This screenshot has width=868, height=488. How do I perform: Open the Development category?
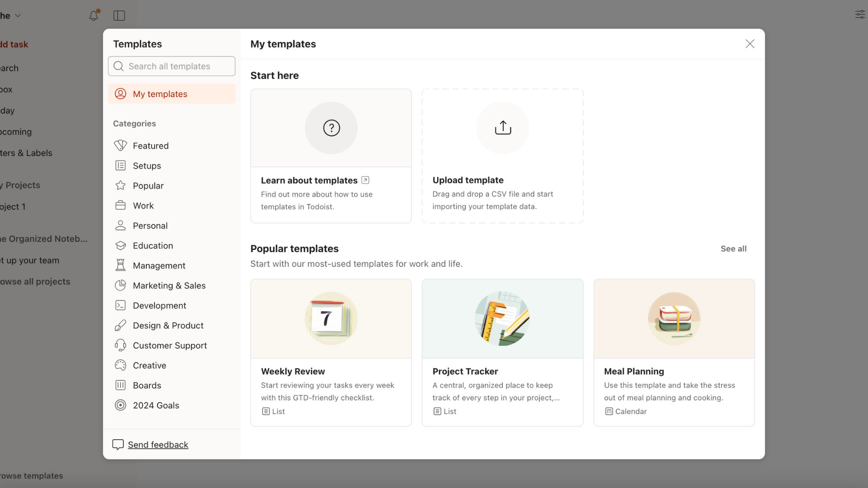point(159,305)
